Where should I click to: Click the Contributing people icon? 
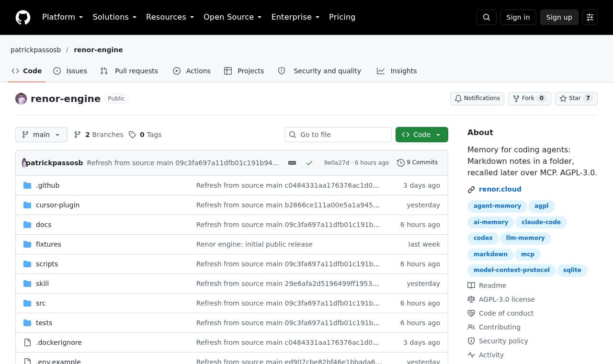pyautogui.click(x=471, y=327)
